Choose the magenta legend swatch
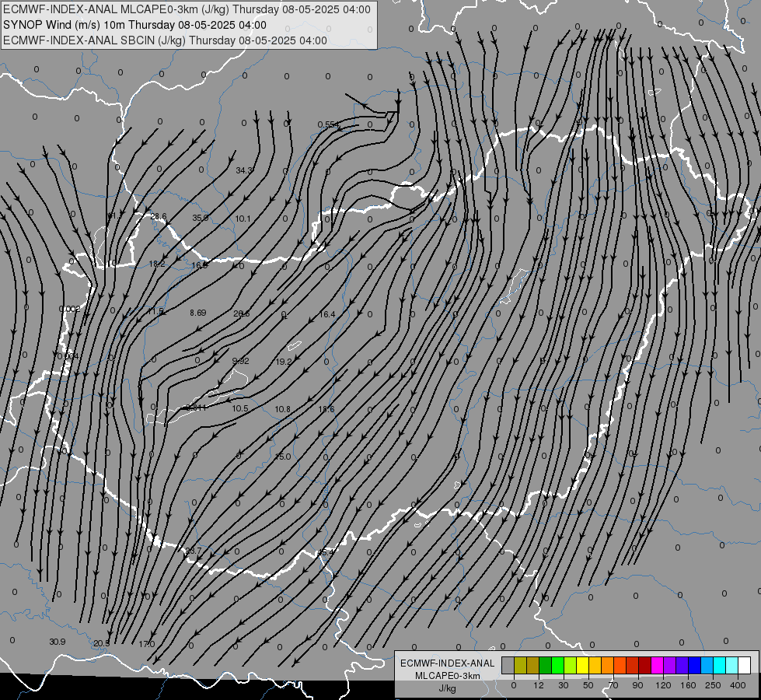This screenshot has width=761, height=700. [657, 665]
